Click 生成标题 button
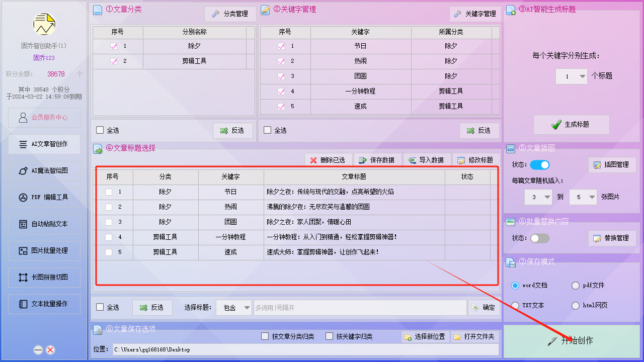This screenshot has height=362, width=644. [x=571, y=124]
